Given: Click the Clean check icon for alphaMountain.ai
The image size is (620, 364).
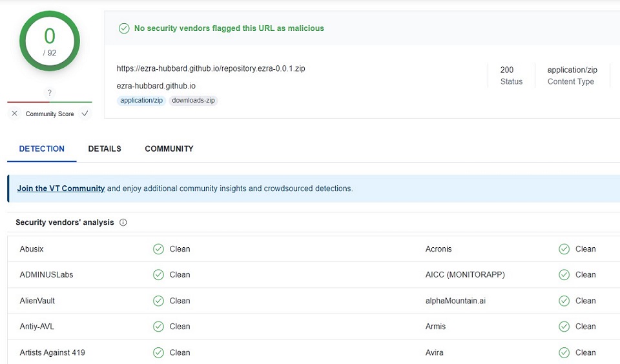Looking at the screenshot, I should (x=564, y=301).
